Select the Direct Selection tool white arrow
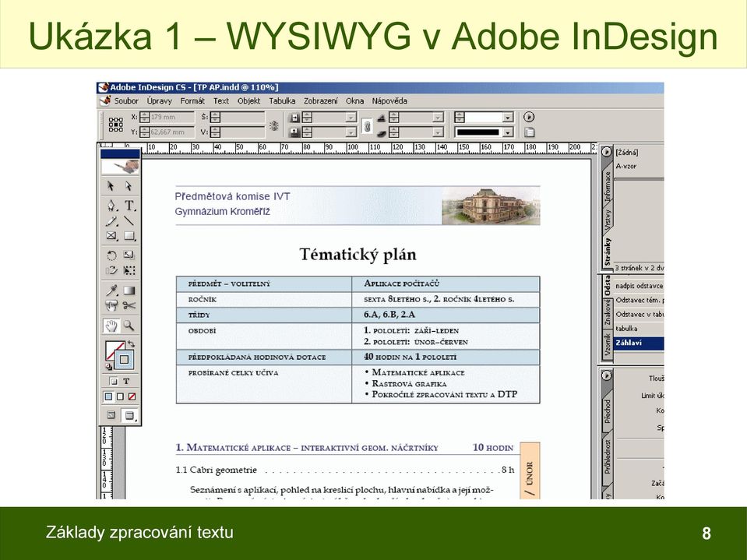Screen dimensions: 747x560 (129, 185)
